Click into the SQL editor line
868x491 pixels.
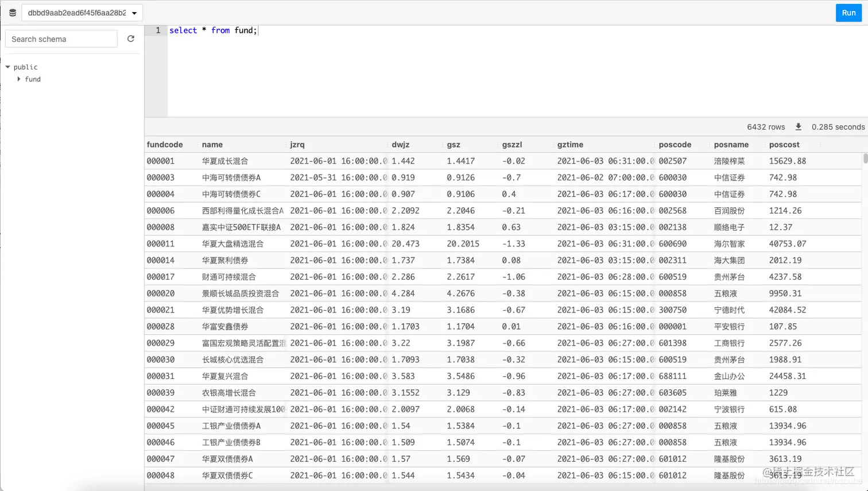(517, 30)
